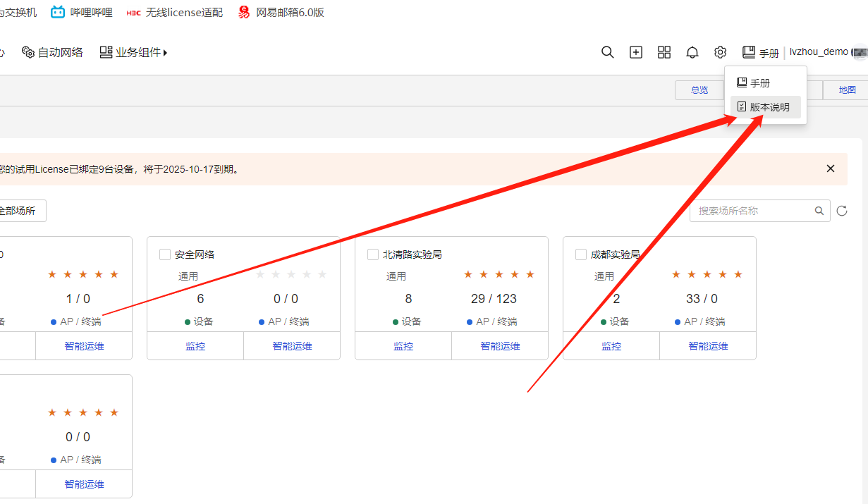This screenshot has height=504, width=868.
Task: Click the add plus square icon
Action: (x=636, y=52)
